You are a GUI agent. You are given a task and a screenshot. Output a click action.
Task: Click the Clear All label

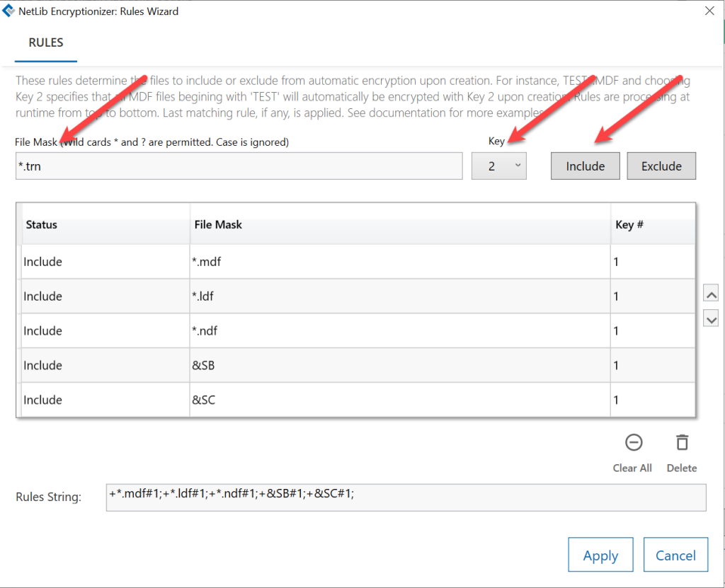coord(632,468)
